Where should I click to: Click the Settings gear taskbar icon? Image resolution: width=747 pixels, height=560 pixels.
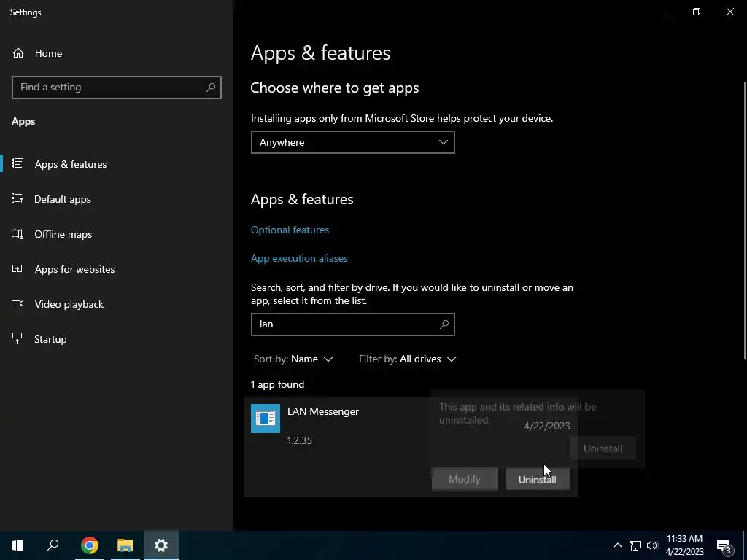161,545
